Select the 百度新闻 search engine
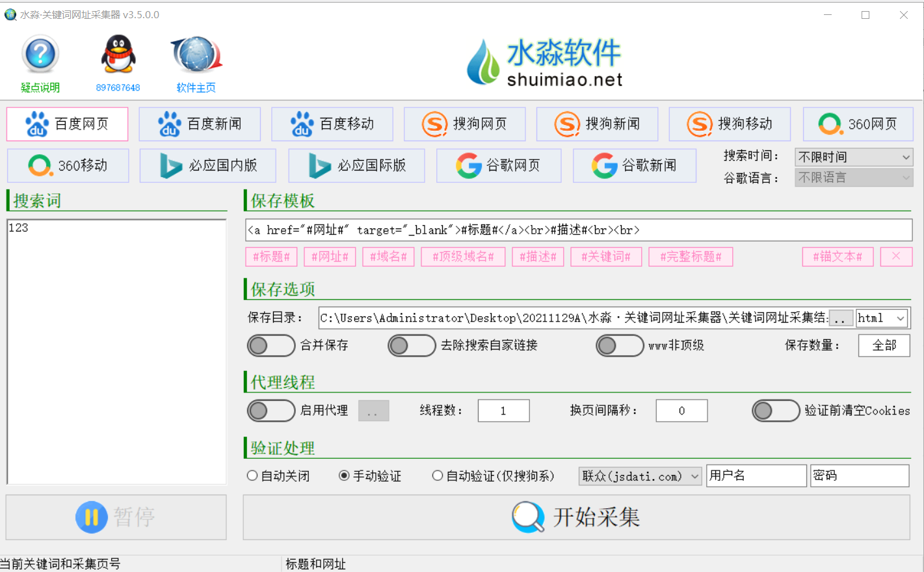 pos(200,124)
